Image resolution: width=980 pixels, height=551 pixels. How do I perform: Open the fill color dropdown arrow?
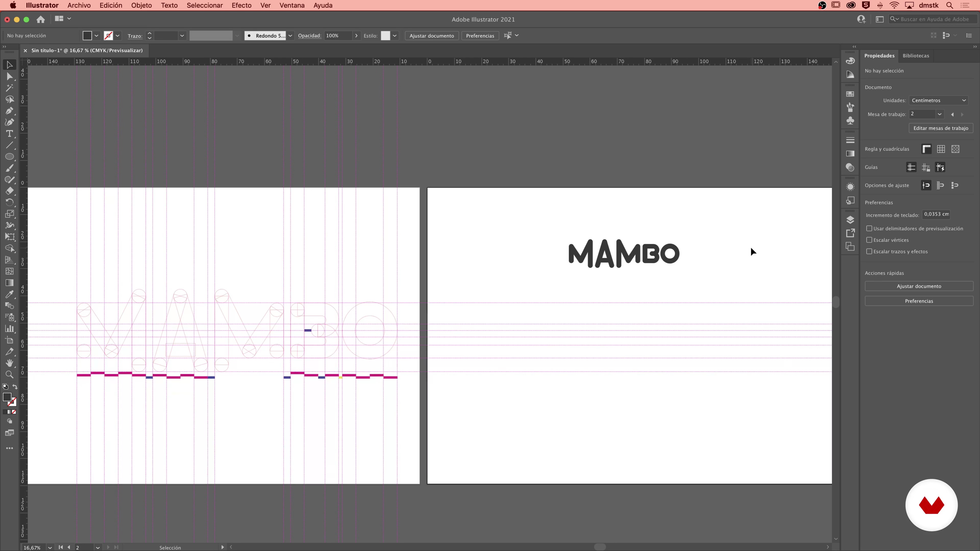(x=97, y=36)
